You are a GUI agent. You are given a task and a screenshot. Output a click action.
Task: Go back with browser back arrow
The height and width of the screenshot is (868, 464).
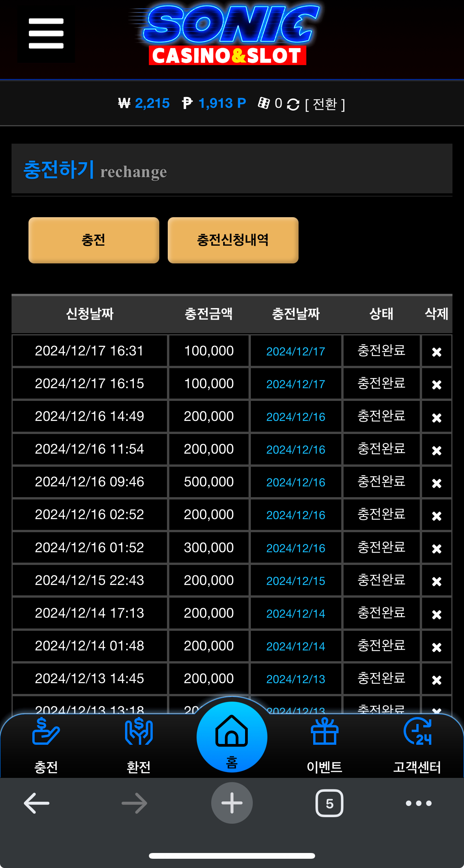(37, 803)
